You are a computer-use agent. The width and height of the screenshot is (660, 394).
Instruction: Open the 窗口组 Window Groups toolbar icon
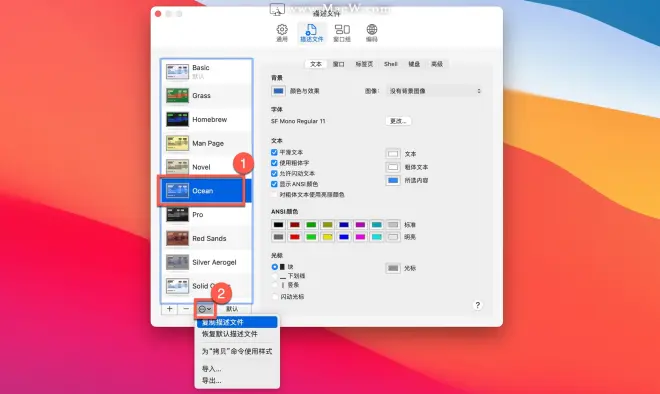click(342, 33)
